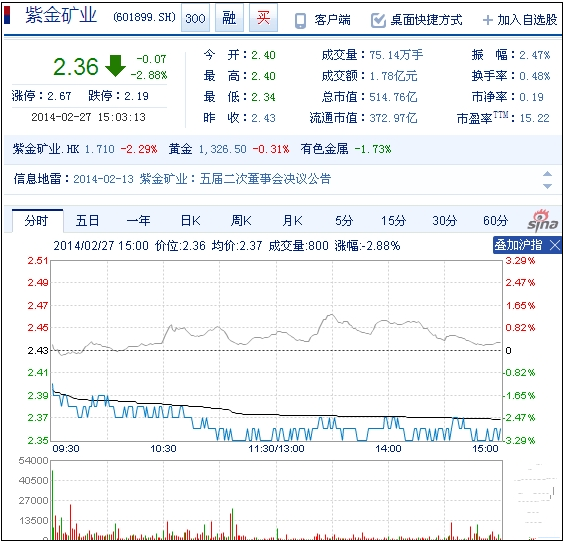Click the 市盈率 value 15.22

534,118
